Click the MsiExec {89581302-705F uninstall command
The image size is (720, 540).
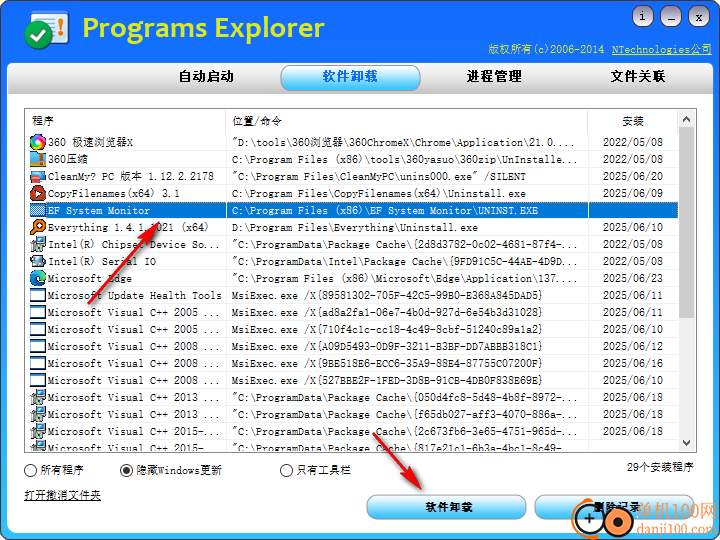(387, 295)
